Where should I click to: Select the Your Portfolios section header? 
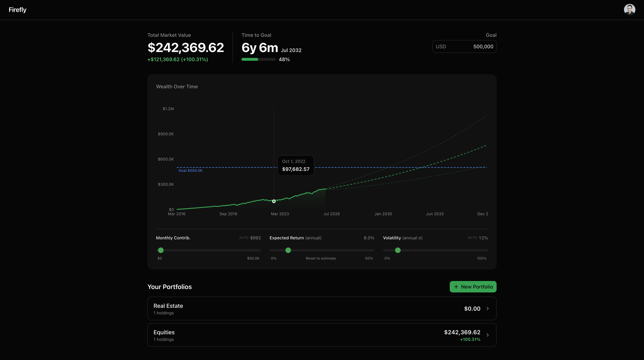click(x=170, y=287)
